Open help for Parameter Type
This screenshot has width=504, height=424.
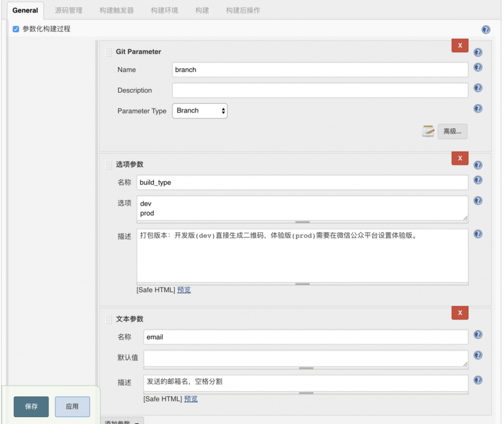[x=477, y=108]
